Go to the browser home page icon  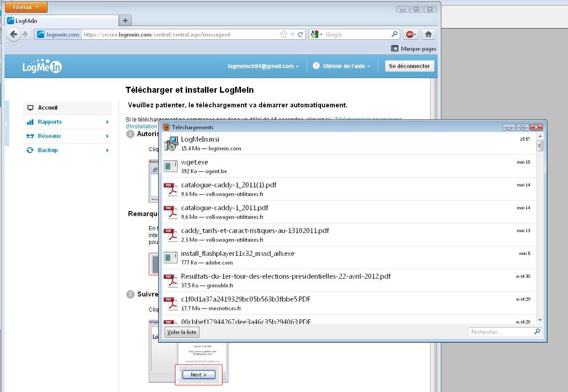[429, 34]
